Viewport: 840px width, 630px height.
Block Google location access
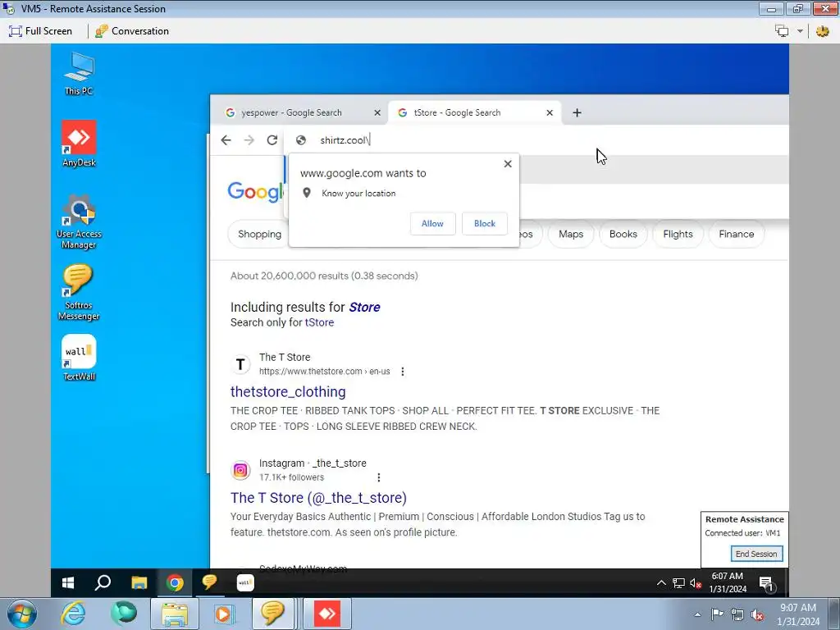point(485,223)
